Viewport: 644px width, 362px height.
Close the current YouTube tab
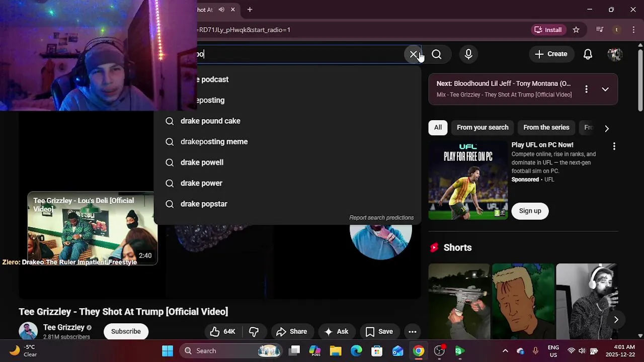[233, 10]
